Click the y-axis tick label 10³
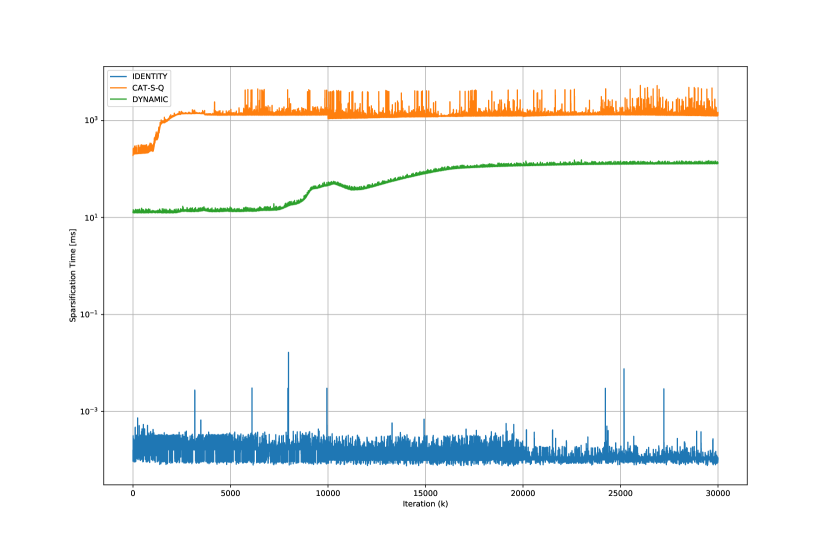 pos(91,120)
